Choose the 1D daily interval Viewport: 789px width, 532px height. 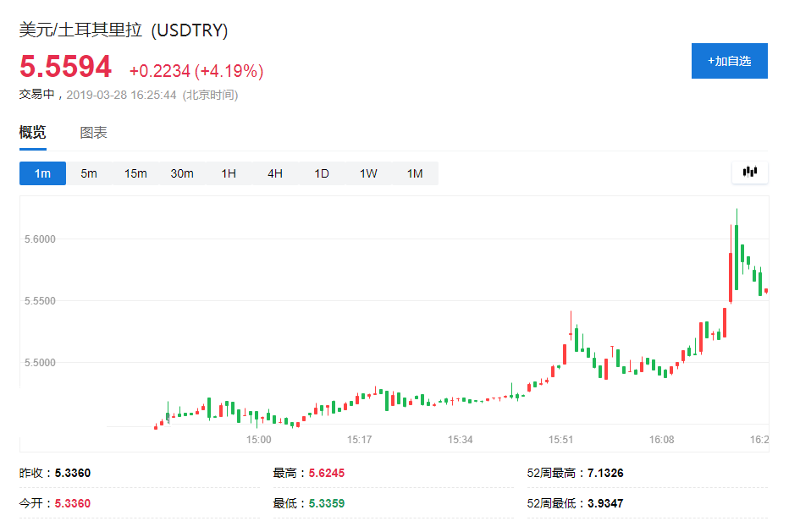tap(322, 173)
